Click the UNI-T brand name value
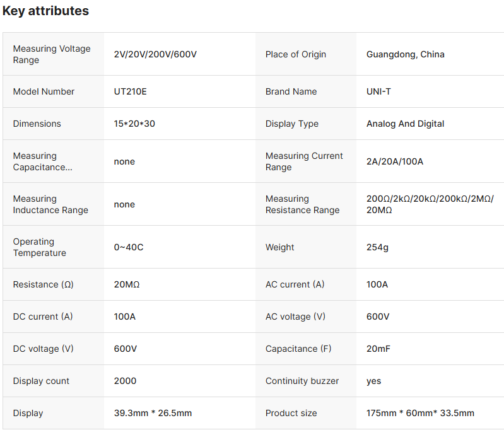504x430 pixels. point(378,91)
